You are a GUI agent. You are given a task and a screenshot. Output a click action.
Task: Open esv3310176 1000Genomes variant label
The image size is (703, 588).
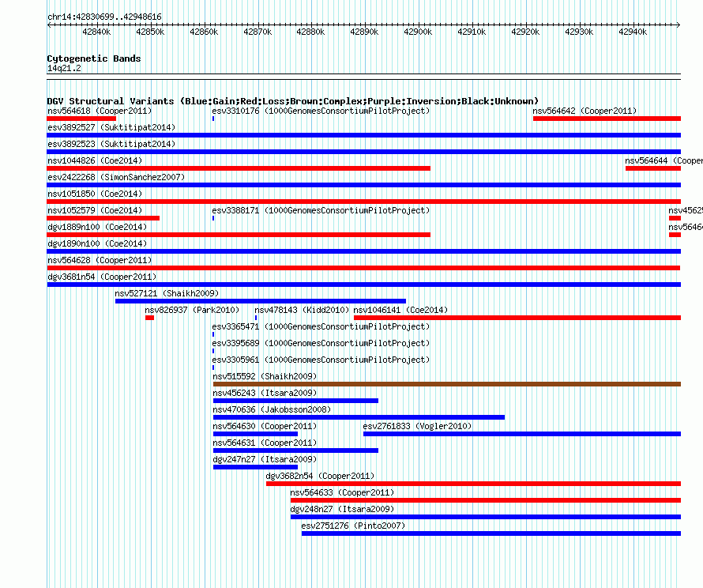[321, 111]
